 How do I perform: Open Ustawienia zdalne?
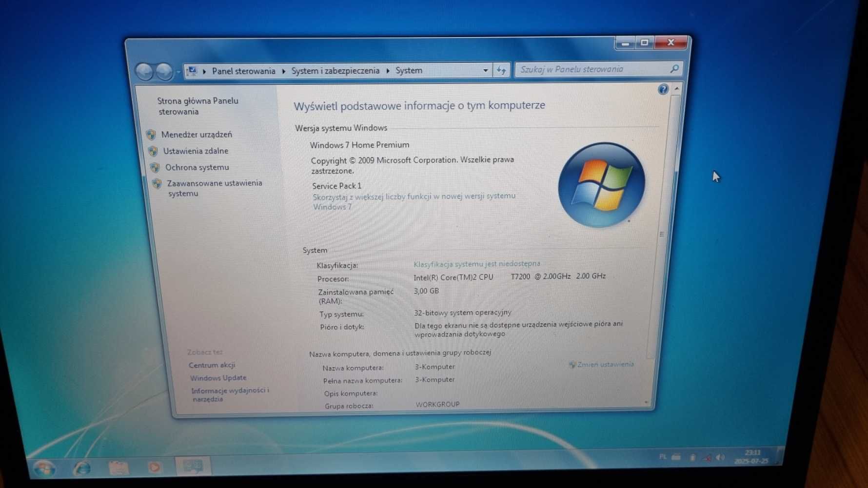pyautogui.click(x=196, y=151)
